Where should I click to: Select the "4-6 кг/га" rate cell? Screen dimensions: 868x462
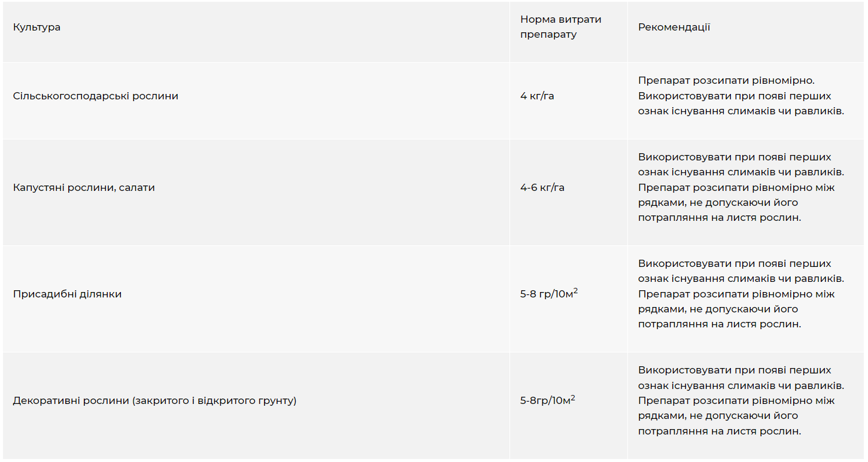(x=542, y=187)
